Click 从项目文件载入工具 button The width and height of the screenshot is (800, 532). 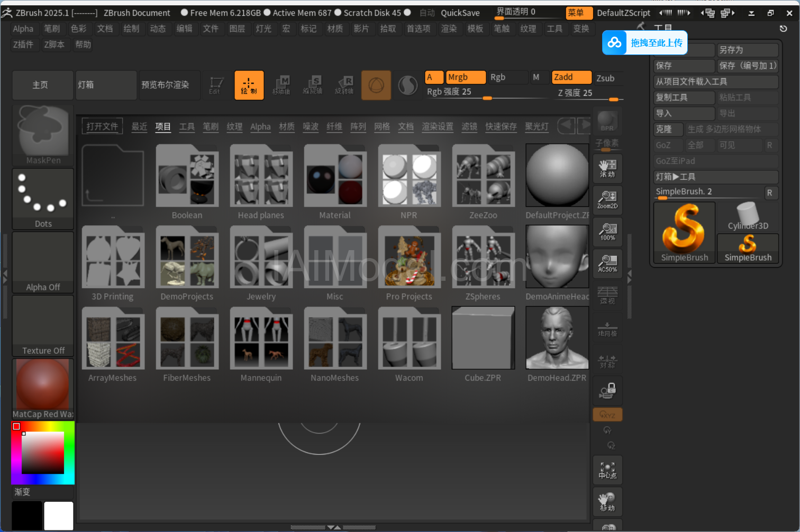tap(716, 81)
